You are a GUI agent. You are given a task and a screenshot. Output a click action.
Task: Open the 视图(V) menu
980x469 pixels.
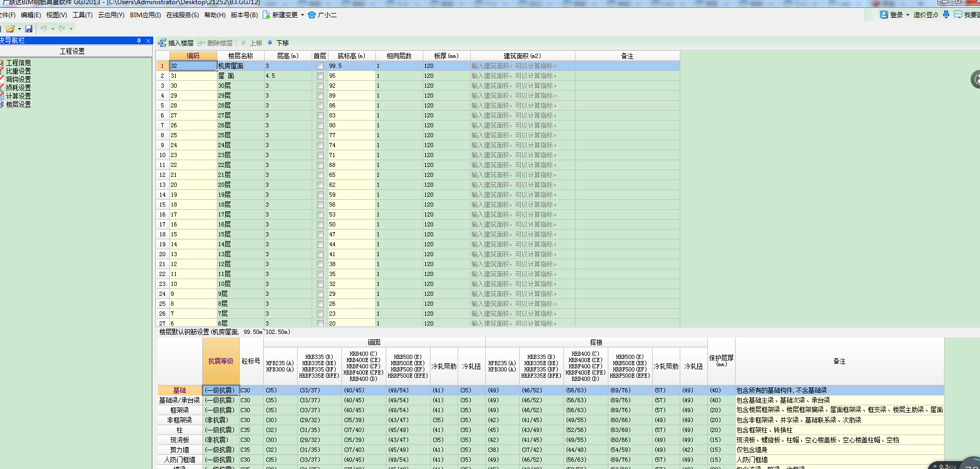[56, 15]
